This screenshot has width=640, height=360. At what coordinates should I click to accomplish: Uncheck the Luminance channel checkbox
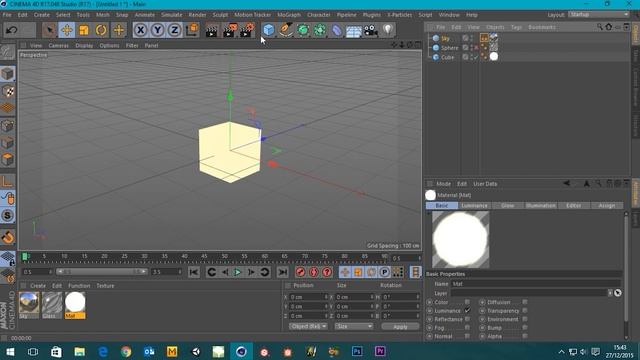click(x=467, y=311)
